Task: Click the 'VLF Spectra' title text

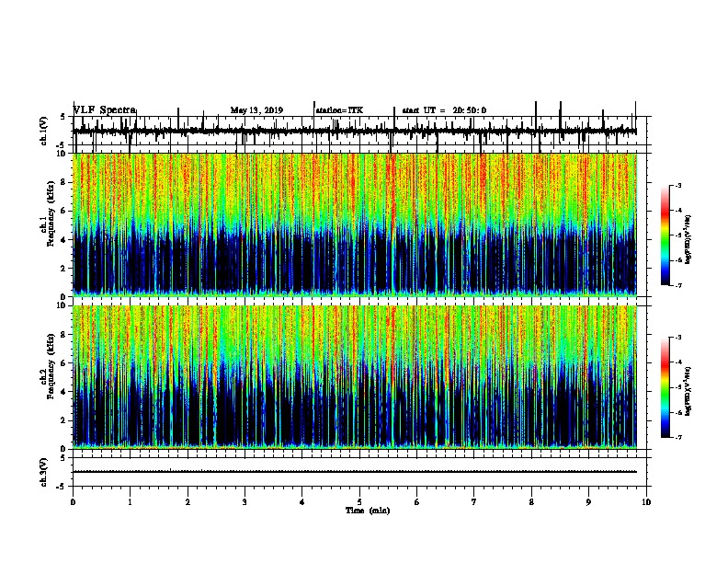Action: 105,110
